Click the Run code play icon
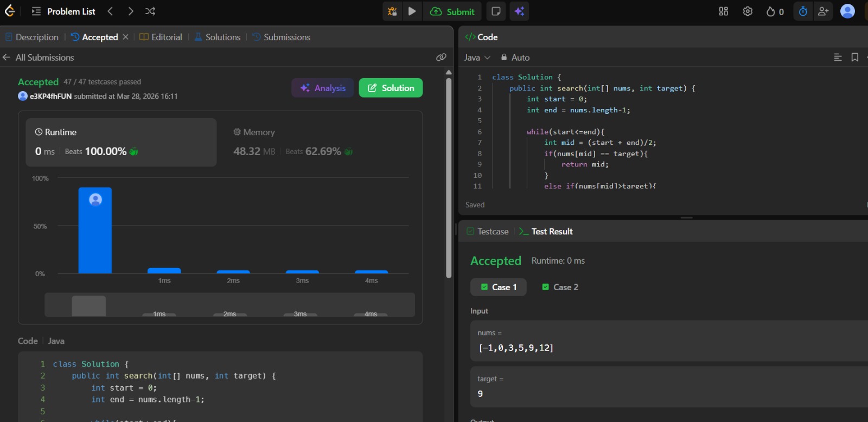Image resolution: width=868 pixels, height=422 pixels. point(412,11)
